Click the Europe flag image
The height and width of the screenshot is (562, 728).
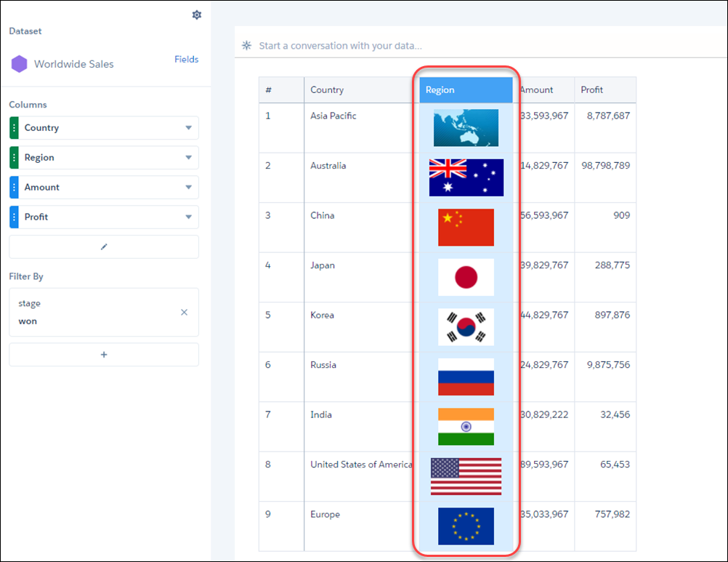[466, 526]
